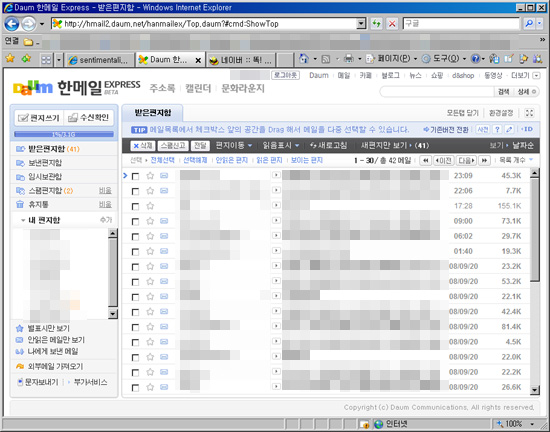The width and height of the screenshot is (550, 432).
Task: Click the first page double-arrow pager icon
Action: [425, 161]
